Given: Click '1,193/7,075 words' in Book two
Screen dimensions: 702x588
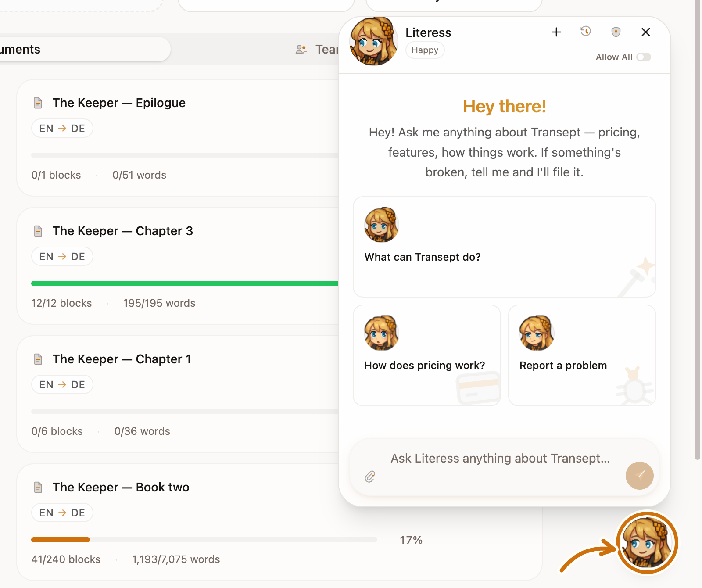Looking at the screenshot, I should (x=176, y=559).
